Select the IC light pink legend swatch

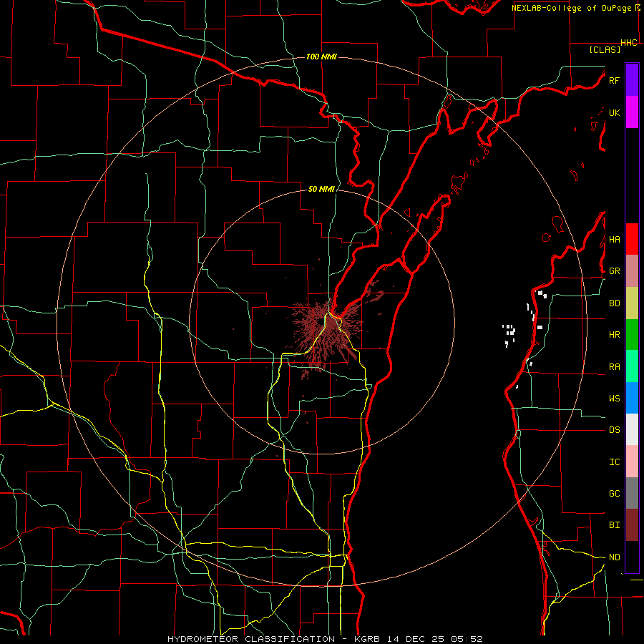click(x=632, y=462)
